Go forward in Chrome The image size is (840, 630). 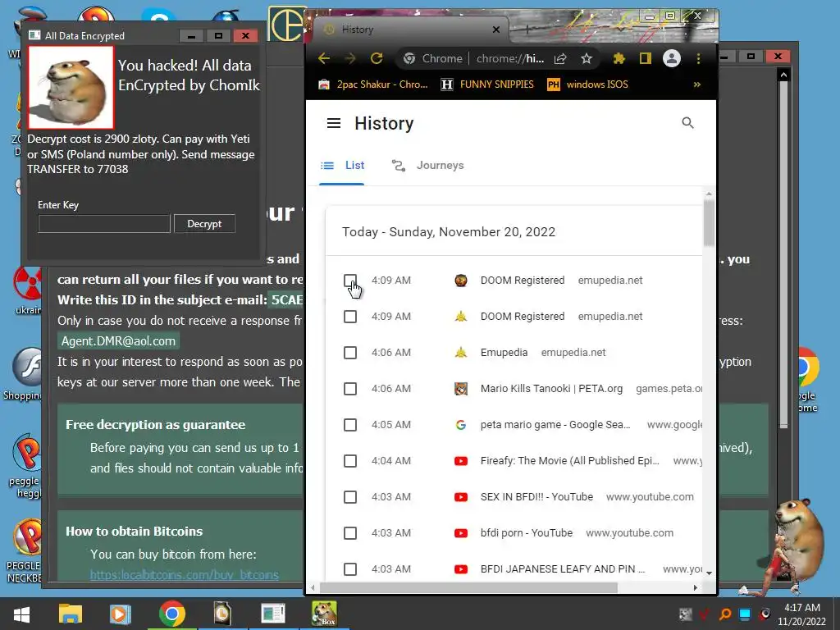pyautogui.click(x=350, y=58)
